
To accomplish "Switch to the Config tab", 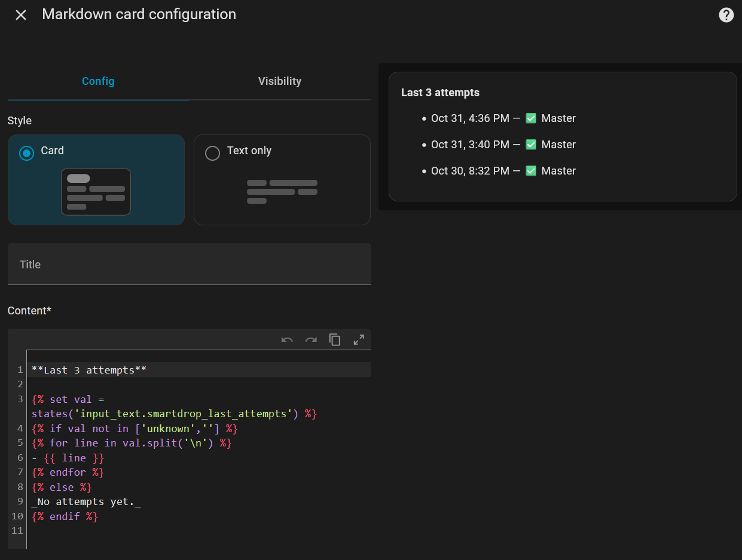I will tap(98, 81).
